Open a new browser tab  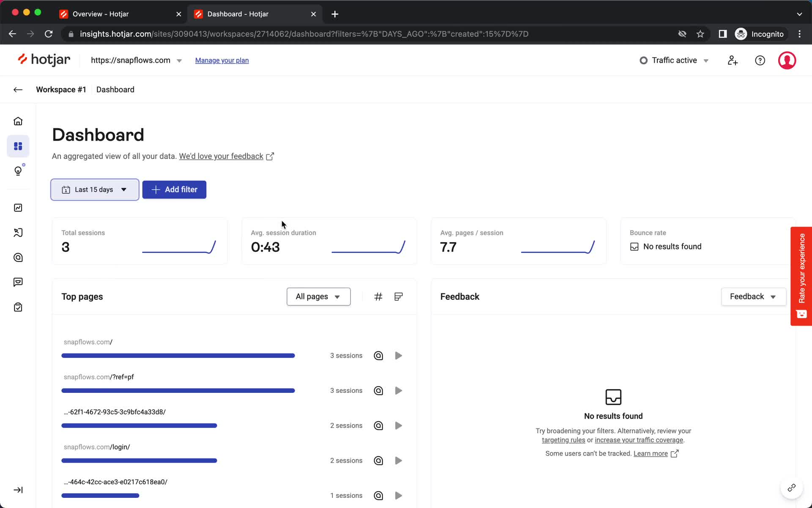point(335,14)
